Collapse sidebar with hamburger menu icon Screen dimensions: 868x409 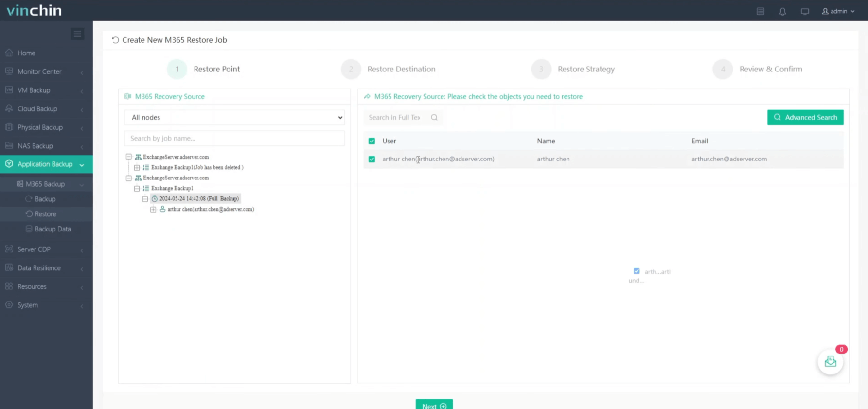(x=77, y=34)
